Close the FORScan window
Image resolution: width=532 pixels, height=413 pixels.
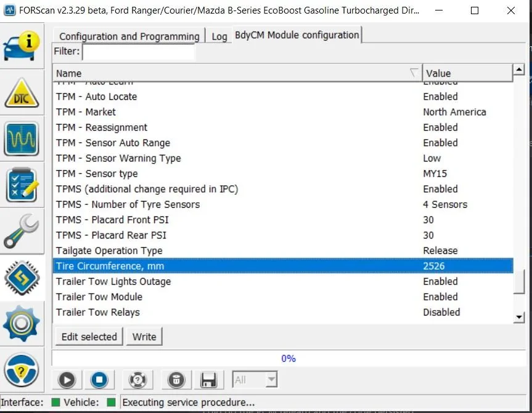coord(510,10)
